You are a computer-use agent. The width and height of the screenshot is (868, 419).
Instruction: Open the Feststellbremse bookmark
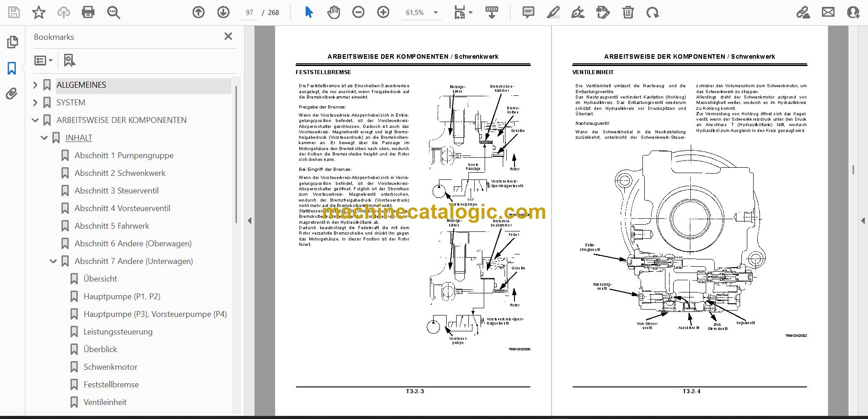point(111,385)
